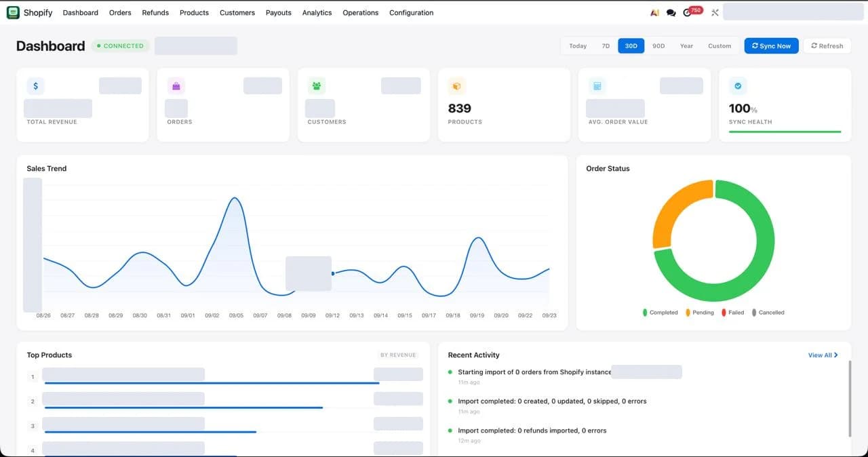Viewport: 868px width, 457px height.
Task: Select the 30D date range
Action: tap(631, 46)
